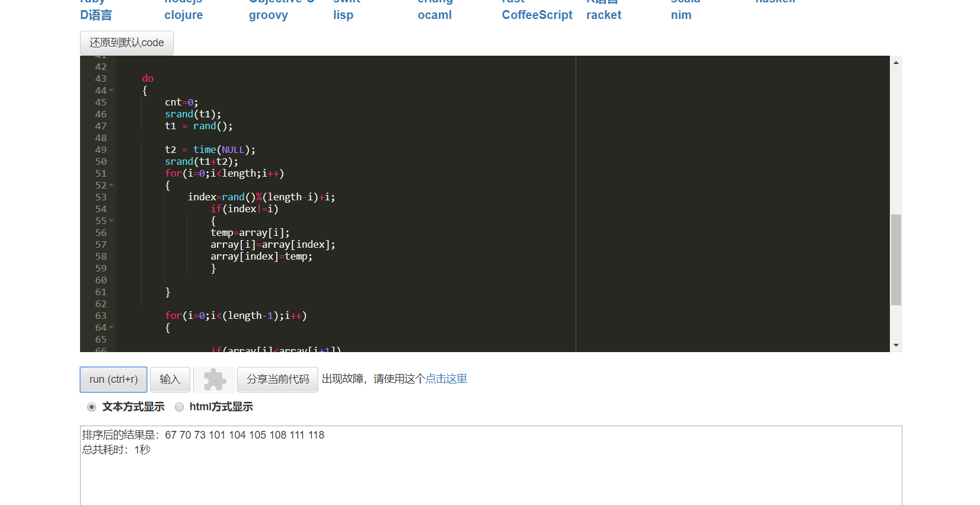Select the CoffeeScript language
Viewport: 980px width, 505px height.
(537, 15)
